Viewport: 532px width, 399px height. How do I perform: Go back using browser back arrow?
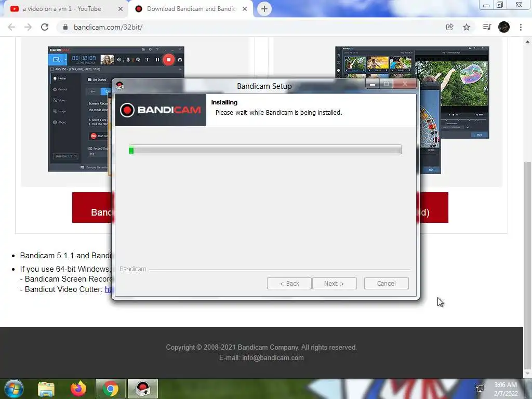(x=11, y=27)
